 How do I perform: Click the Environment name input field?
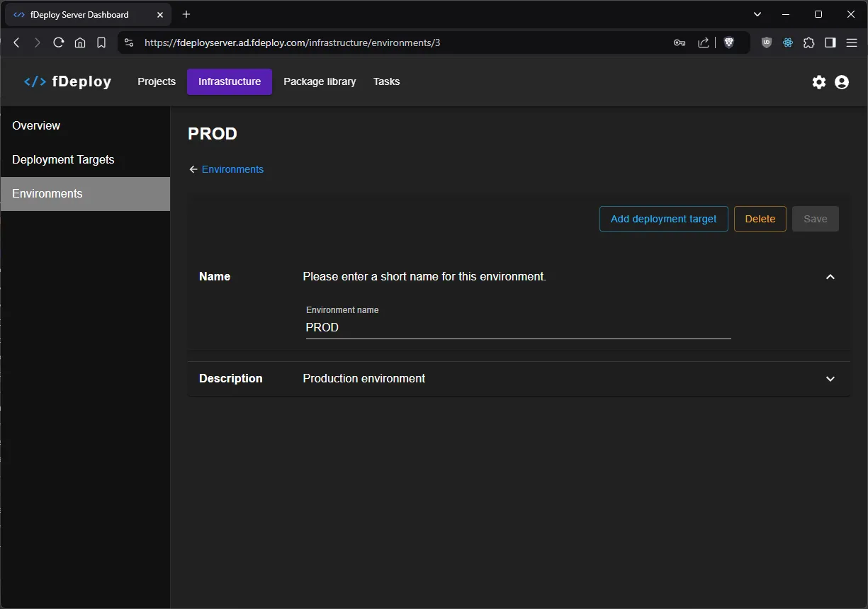point(517,327)
